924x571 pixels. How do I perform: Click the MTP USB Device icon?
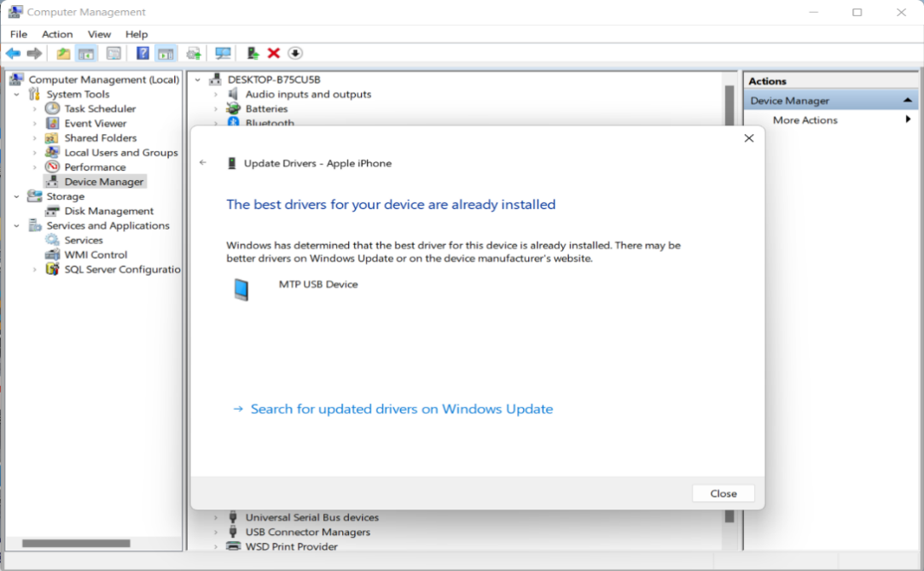click(x=241, y=289)
